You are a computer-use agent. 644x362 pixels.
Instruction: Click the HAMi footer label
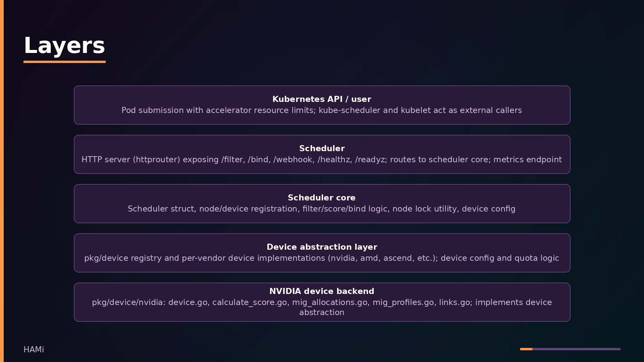34,350
